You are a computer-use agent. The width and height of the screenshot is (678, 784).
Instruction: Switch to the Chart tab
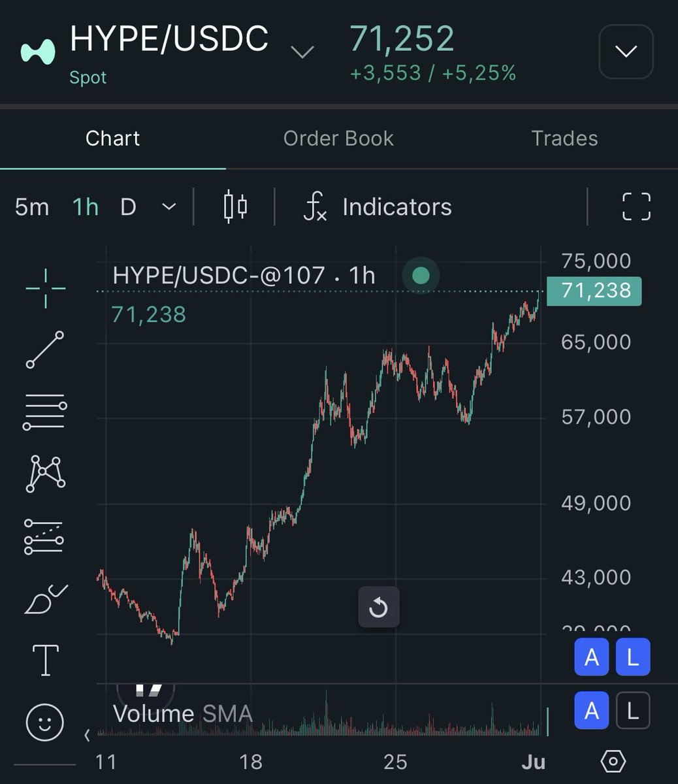pos(112,139)
